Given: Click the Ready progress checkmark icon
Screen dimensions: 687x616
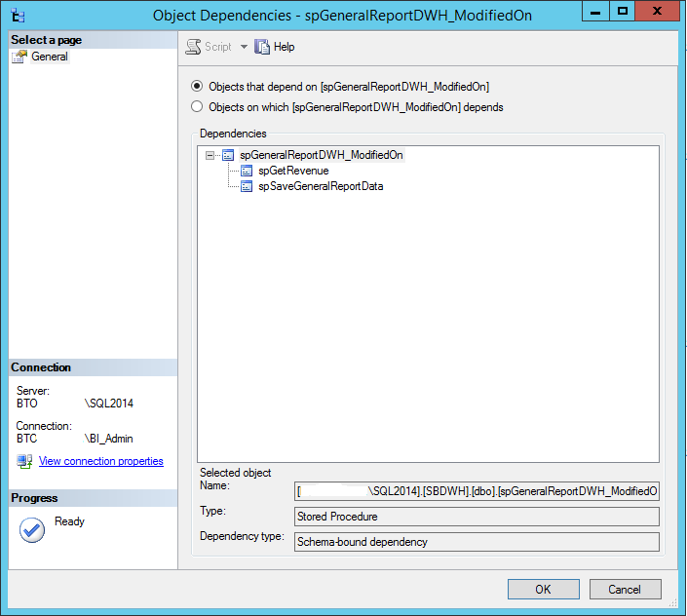Looking at the screenshot, I should (x=32, y=529).
